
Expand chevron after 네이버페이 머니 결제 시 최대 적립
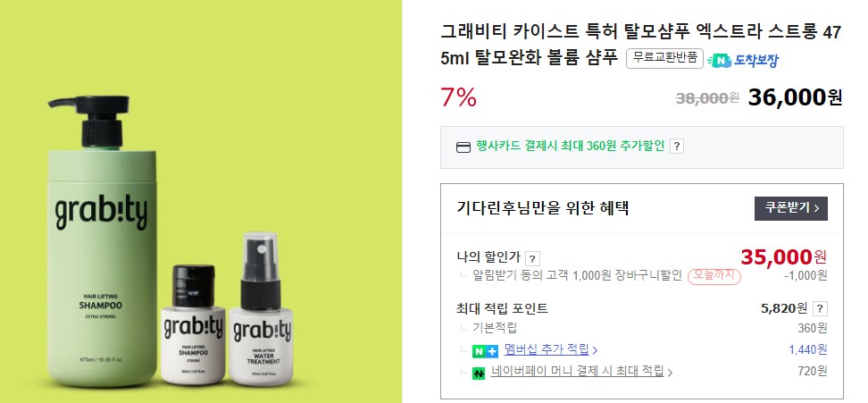click(670, 373)
